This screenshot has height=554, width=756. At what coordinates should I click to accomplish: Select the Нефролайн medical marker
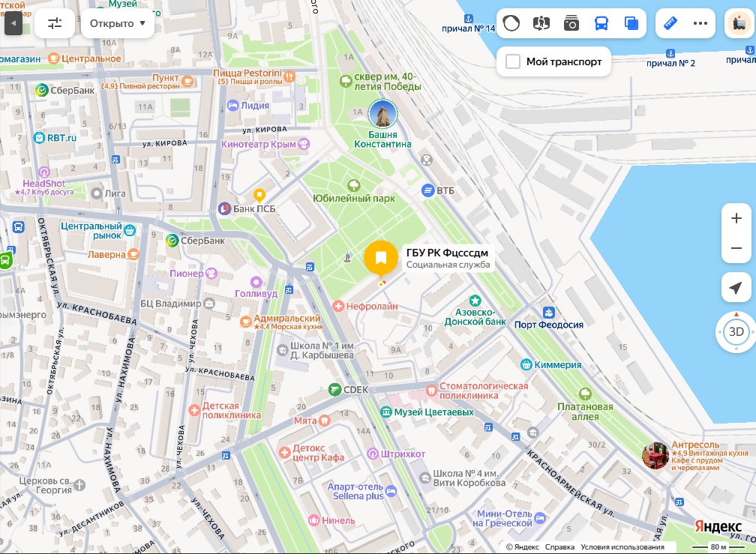coord(338,306)
